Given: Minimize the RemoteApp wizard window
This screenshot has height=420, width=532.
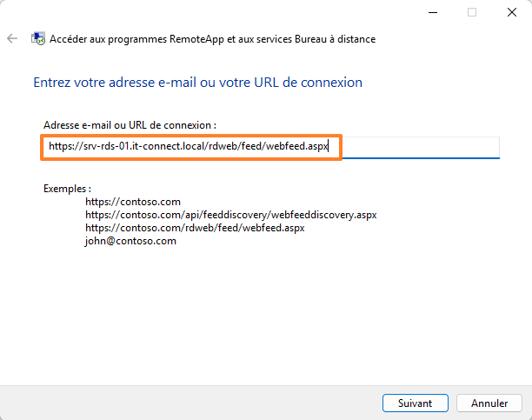Looking at the screenshot, I should click(433, 12).
